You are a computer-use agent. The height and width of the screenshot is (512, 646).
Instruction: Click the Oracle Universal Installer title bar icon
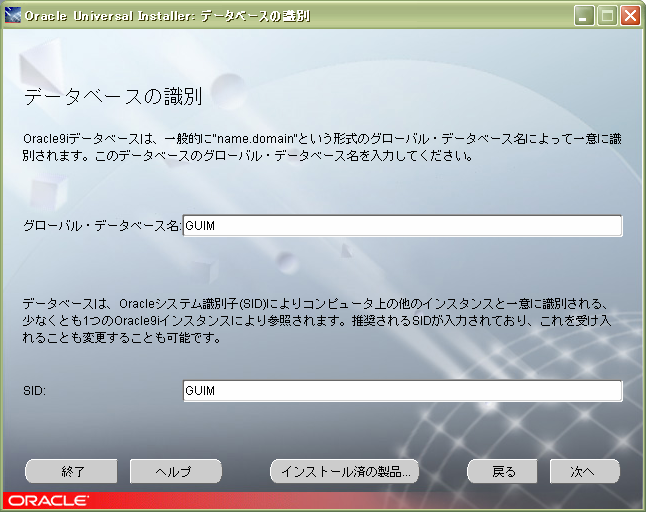[12, 15]
